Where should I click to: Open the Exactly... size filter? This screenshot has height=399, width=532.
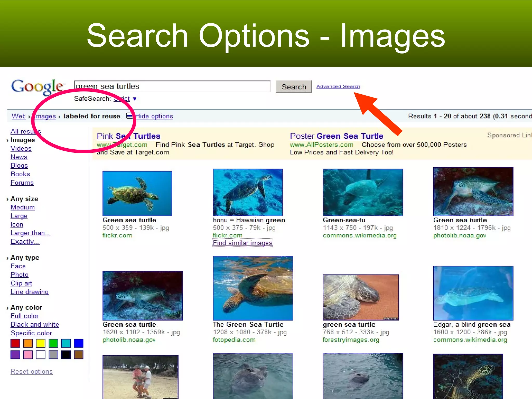coord(25,242)
